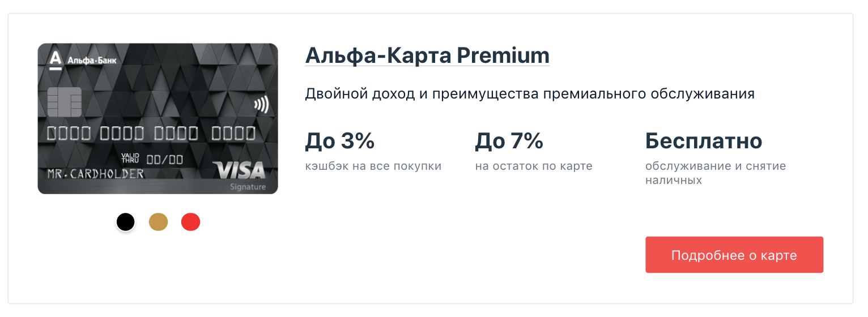868x317 pixels.
Task: Switch to the red card color
Action: (191, 222)
